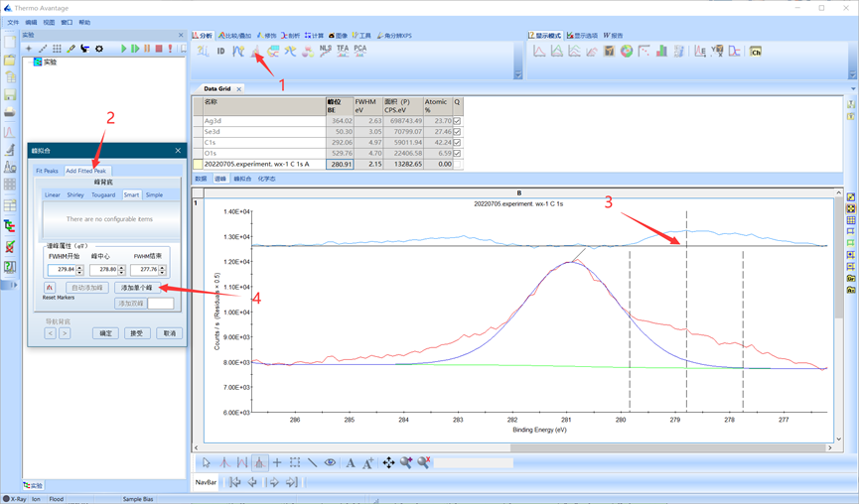This screenshot has height=504, width=859.
Task: Click the red stop button in experiment toolbar
Action: 158,49
